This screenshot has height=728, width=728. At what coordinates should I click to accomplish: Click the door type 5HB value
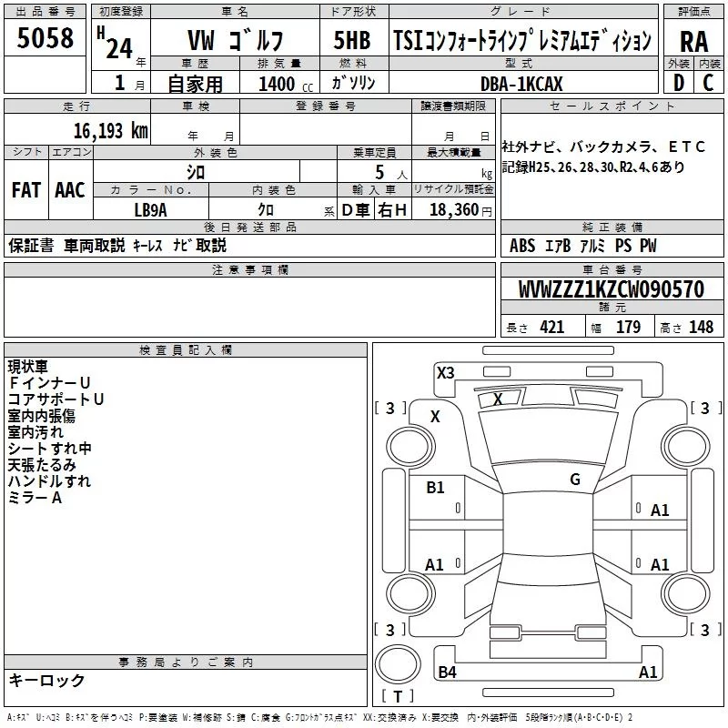352,40
